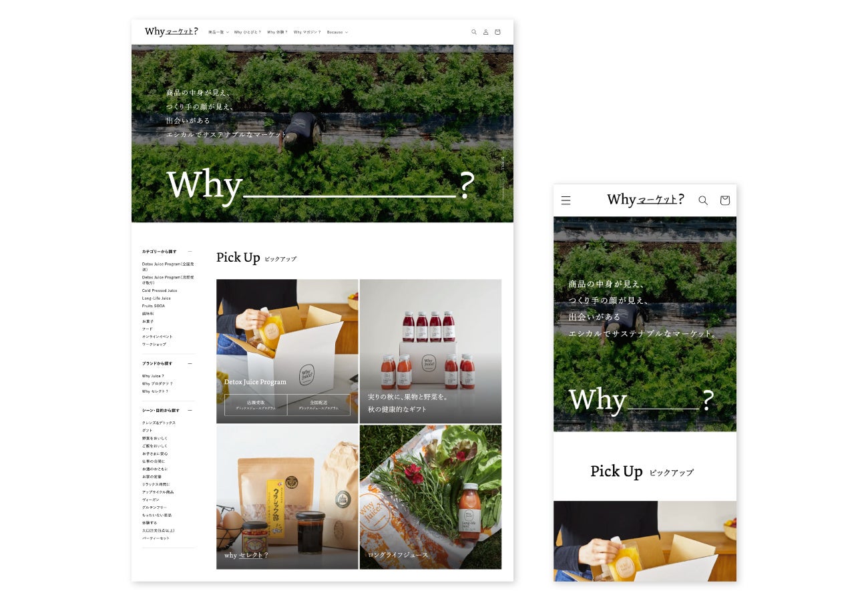Viewport: 868px width, 601px height.
Task: Open the account login icon
Action: point(485,32)
